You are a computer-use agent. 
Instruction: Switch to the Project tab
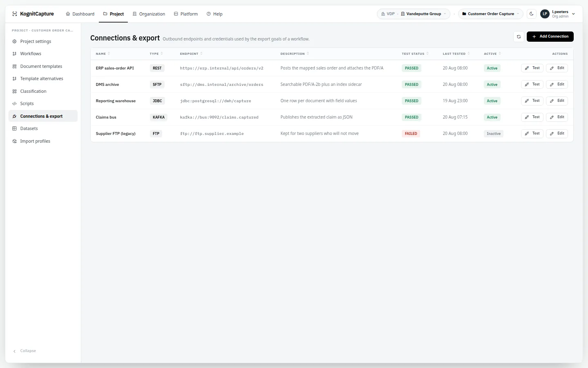(x=113, y=14)
